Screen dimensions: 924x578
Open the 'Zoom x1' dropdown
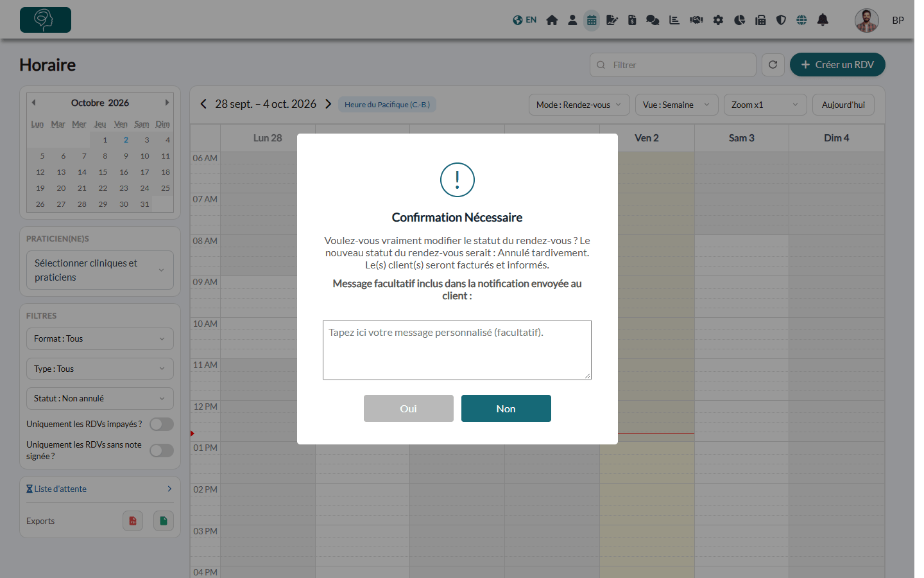point(766,105)
